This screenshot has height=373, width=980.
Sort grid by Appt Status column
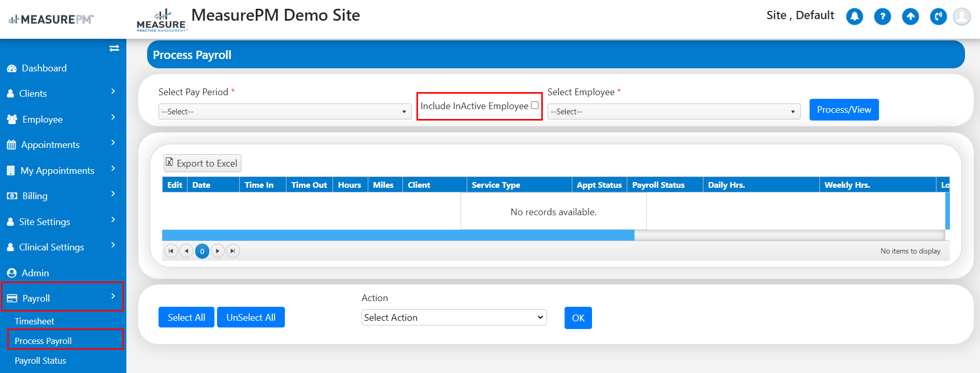[x=599, y=185]
